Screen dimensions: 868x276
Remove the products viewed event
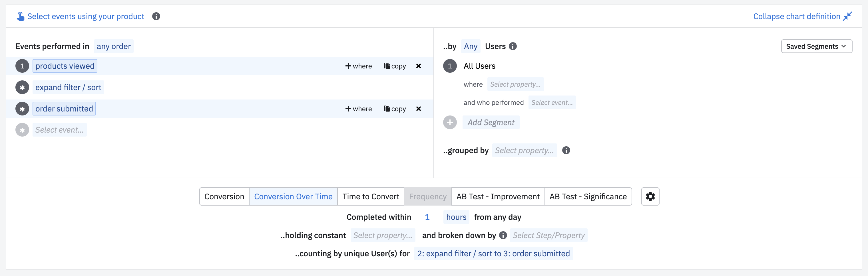tap(419, 66)
